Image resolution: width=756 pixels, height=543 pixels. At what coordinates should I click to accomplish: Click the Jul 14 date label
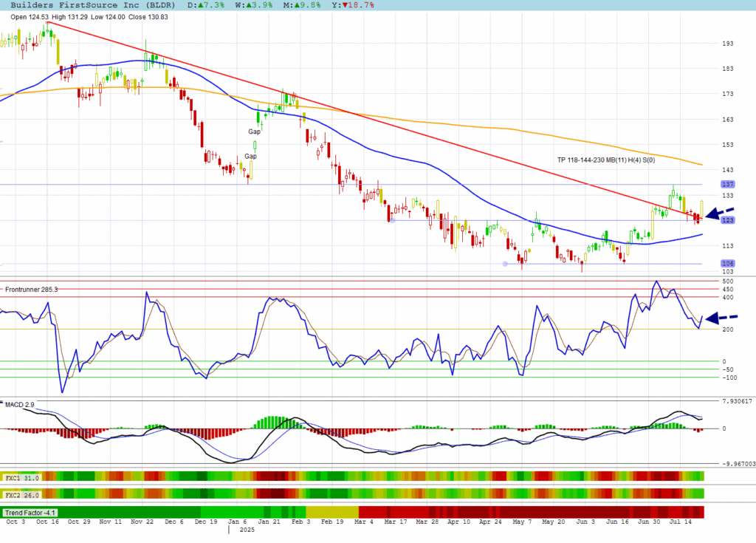click(x=680, y=522)
